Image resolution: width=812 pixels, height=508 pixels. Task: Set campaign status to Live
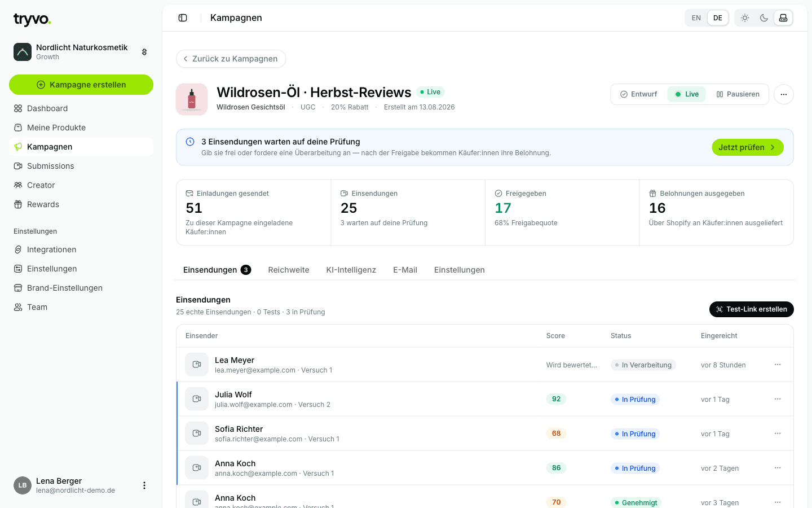686,94
